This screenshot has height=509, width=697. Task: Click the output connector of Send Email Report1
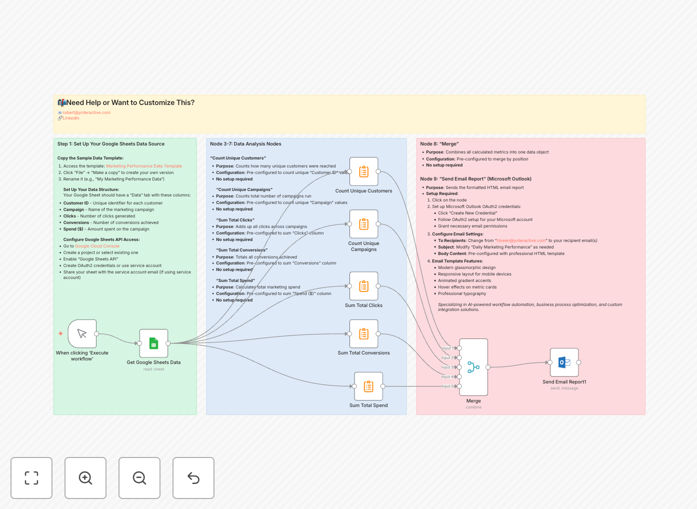[x=578, y=362]
